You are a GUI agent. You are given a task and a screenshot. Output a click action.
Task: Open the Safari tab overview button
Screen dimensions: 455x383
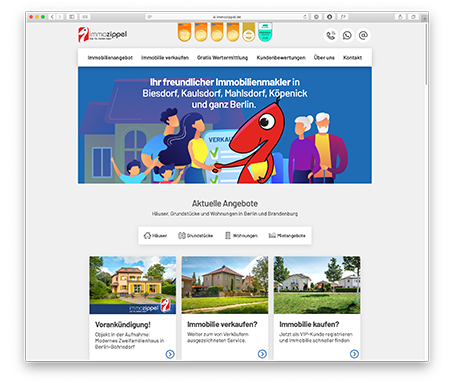[x=413, y=17]
